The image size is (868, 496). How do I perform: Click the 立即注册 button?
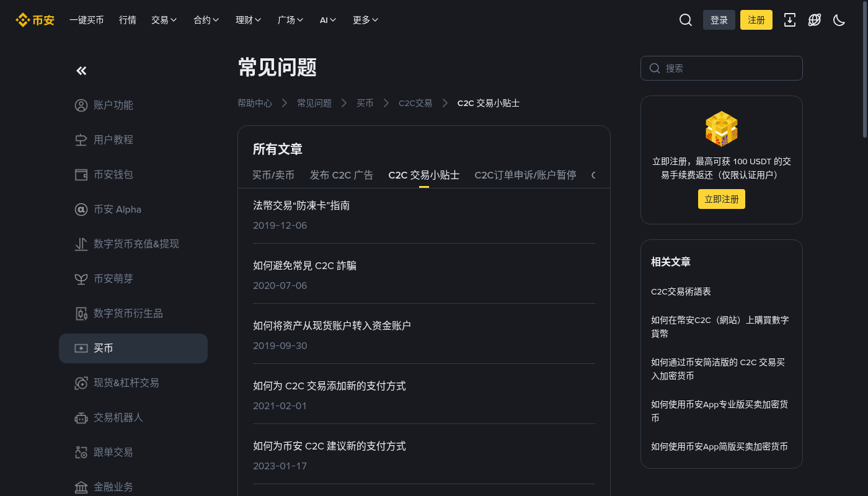[722, 199]
